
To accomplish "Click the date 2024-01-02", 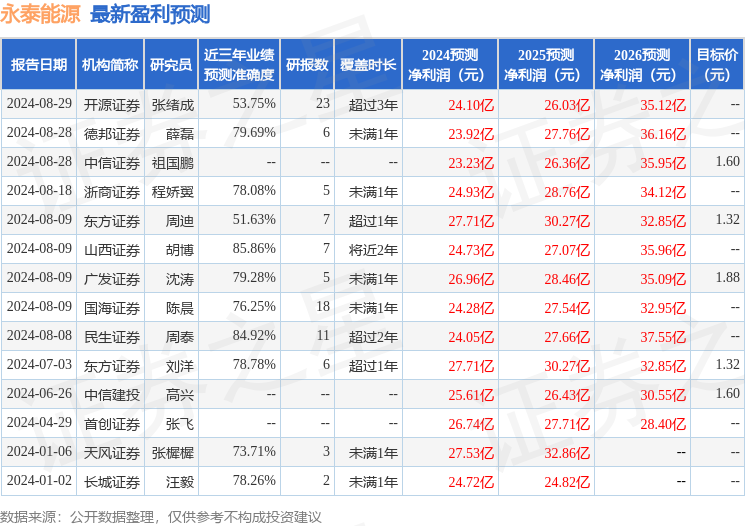I will [39, 480].
